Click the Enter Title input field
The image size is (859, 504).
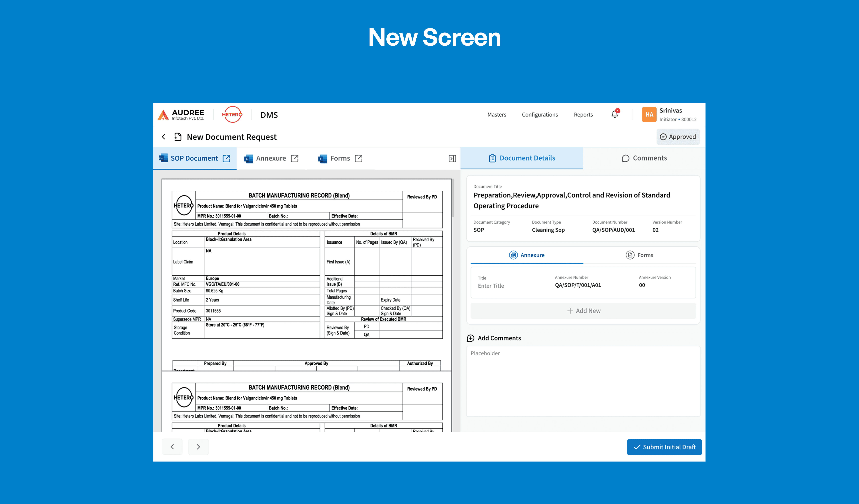click(491, 286)
